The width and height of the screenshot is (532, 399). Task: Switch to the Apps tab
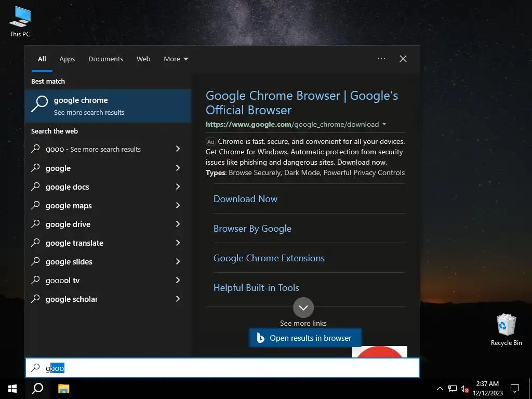[67, 59]
